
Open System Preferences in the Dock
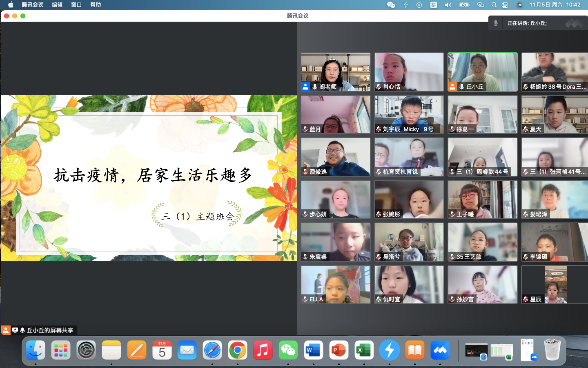[86, 350]
